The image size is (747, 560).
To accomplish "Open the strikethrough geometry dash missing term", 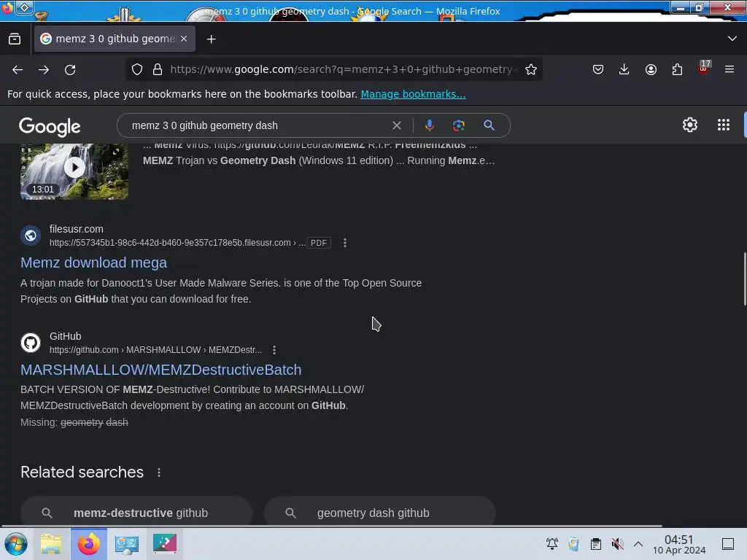I will point(94,422).
